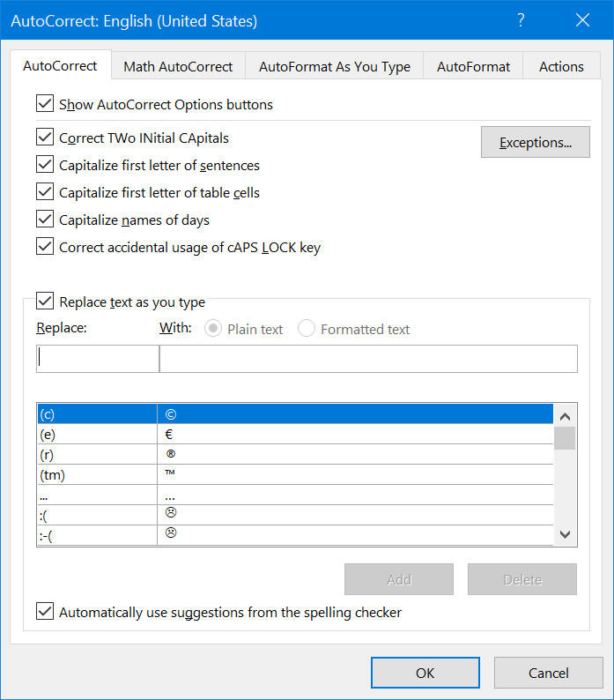Image resolution: width=614 pixels, height=700 pixels.
Task: Disable Capitalize names of days
Action: tap(45, 220)
